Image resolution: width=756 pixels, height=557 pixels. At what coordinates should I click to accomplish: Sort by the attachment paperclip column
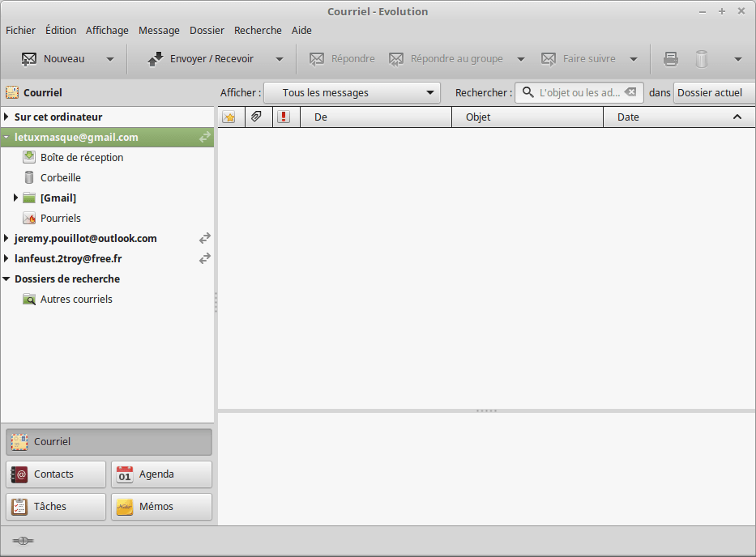coord(256,117)
